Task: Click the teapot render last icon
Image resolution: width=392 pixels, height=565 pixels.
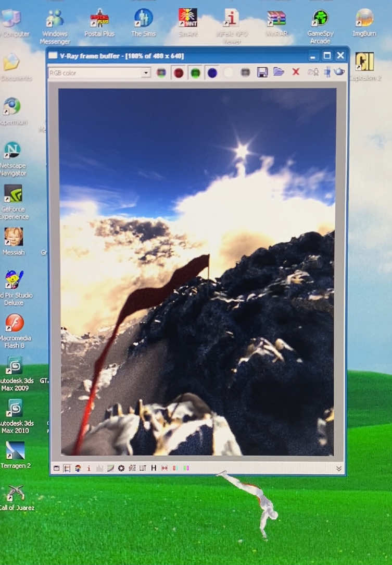Action: point(339,72)
